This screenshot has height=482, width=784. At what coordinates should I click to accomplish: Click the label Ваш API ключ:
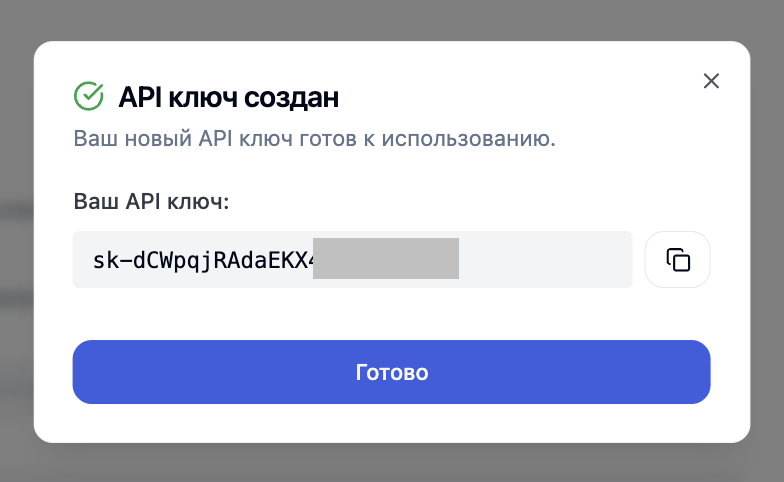tap(151, 202)
